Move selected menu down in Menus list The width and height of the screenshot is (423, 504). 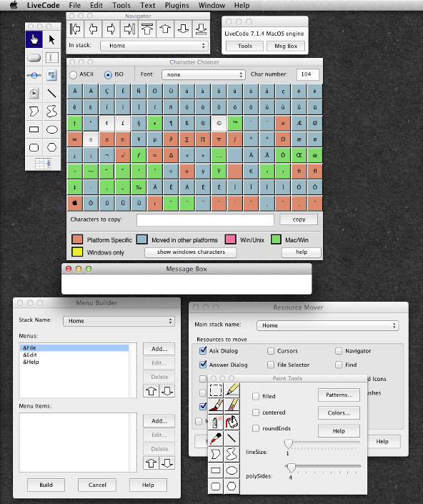pyautogui.click(x=167, y=391)
